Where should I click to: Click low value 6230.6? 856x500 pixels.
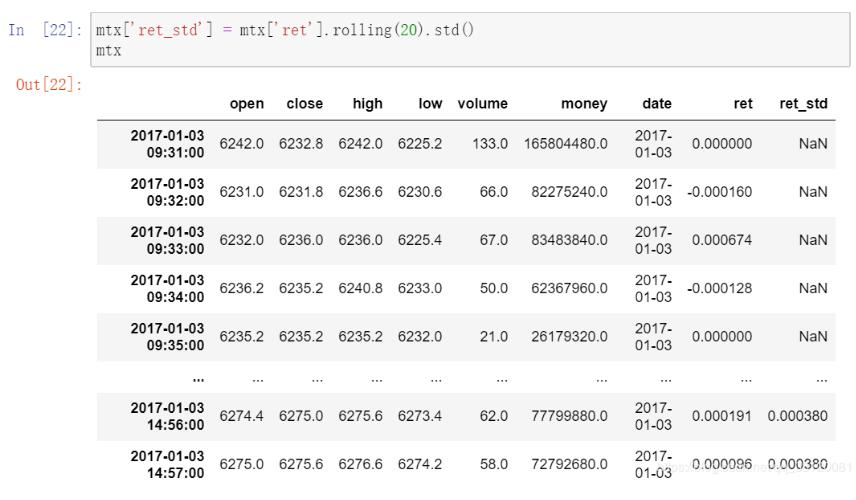click(x=420, y=192)
